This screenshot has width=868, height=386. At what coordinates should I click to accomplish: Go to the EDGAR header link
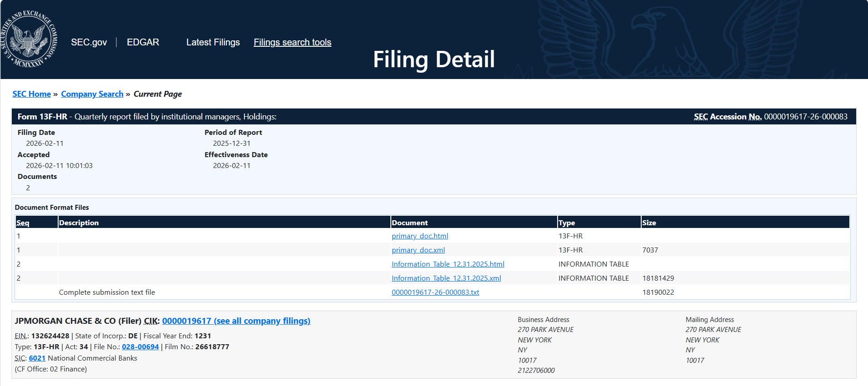[x=143, y=42]
